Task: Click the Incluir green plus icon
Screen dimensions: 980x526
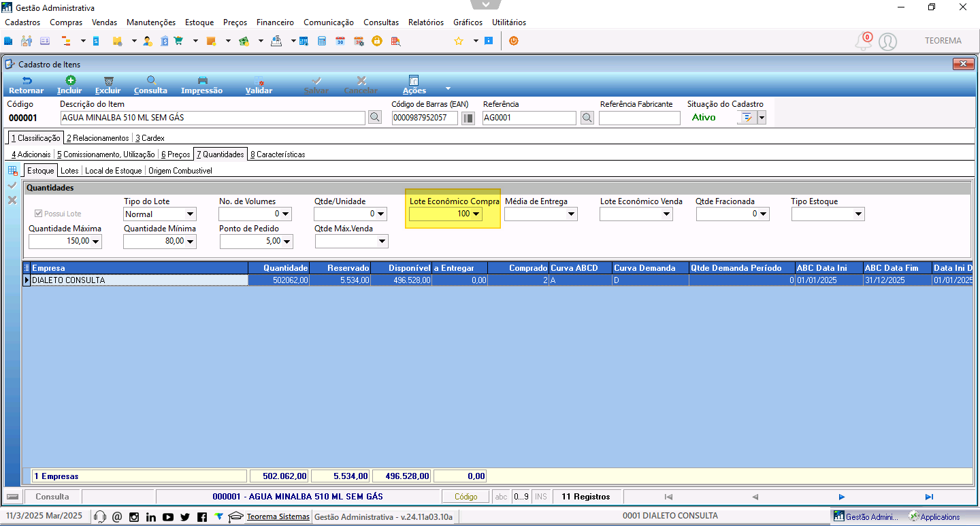Action: [x=70, y=80]
